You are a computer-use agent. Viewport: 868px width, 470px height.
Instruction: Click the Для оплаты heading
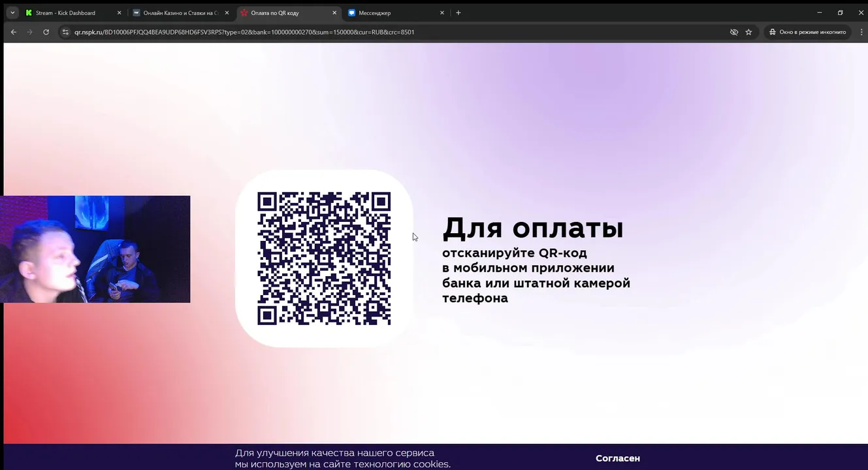coord(533,228)
